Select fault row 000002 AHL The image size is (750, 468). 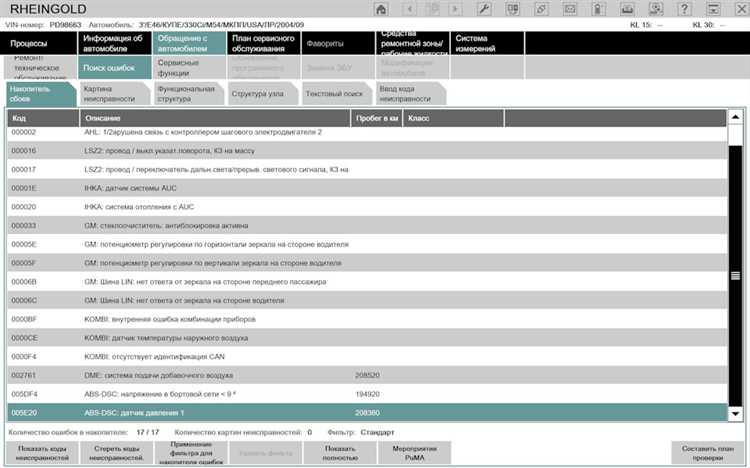pos(367,132)
